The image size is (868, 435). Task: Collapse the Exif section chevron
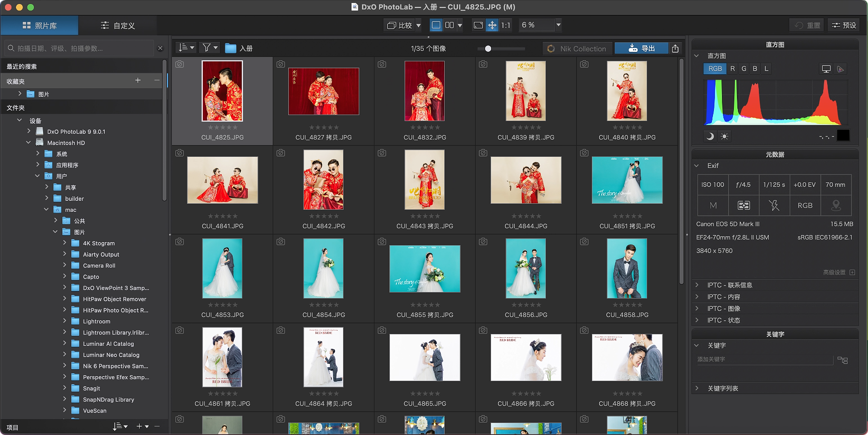pos(696,165)
